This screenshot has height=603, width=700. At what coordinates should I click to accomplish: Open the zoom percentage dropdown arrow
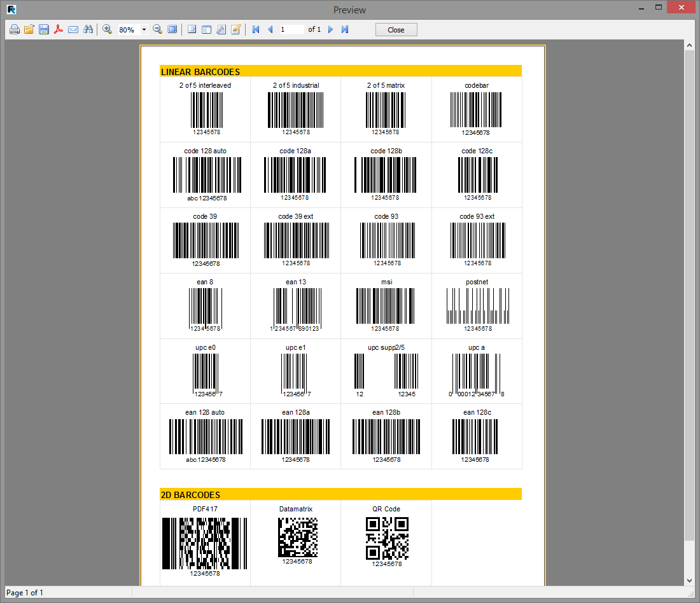click(144, 30)
